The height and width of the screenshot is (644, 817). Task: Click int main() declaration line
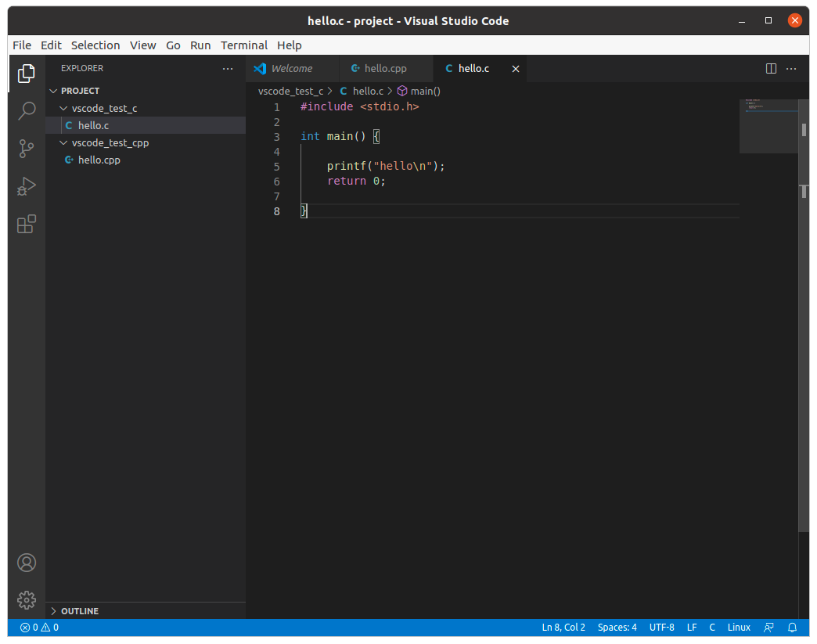[340, 136]
